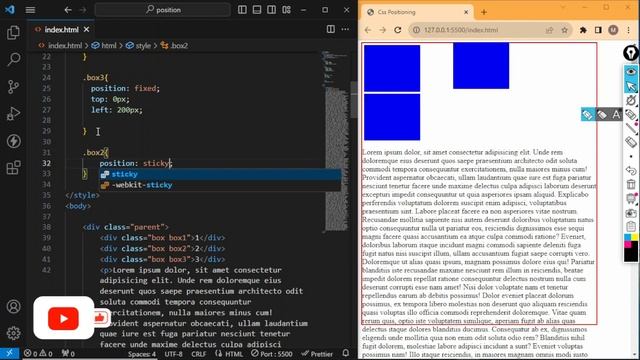Viewport: 640px width, 360px height.
Task: Open errors and warnings in status bar
Action: [38, 353]
